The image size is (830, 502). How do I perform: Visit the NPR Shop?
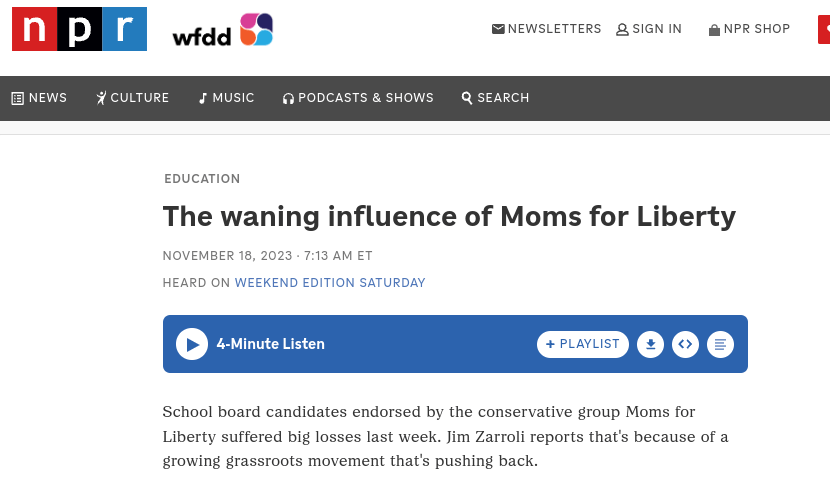tap(749, 29)
